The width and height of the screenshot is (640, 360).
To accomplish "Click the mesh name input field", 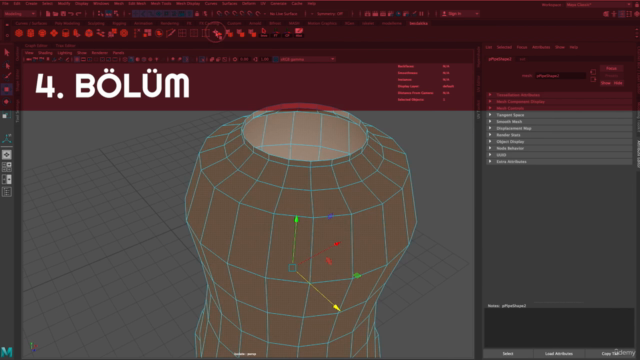I will [x=560, y=76].
